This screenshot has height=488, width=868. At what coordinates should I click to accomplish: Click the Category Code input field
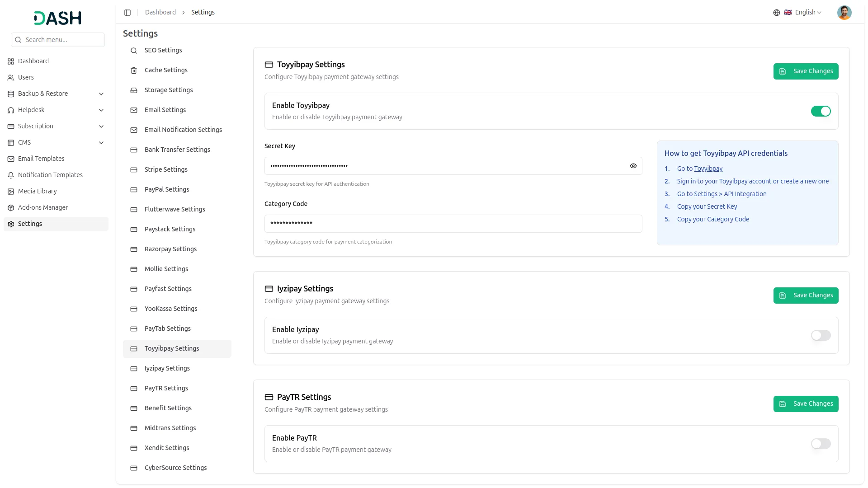point(453,224)
